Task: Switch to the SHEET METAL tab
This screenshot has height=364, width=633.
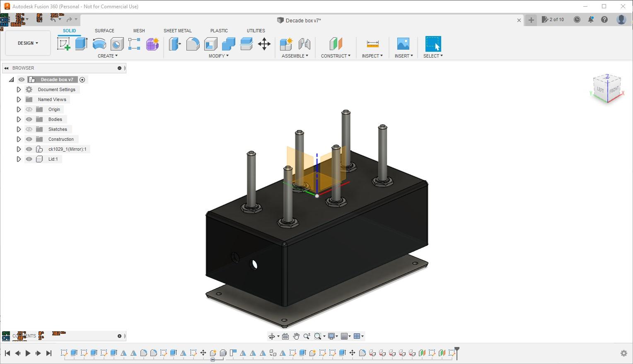Action: point(178,31)
